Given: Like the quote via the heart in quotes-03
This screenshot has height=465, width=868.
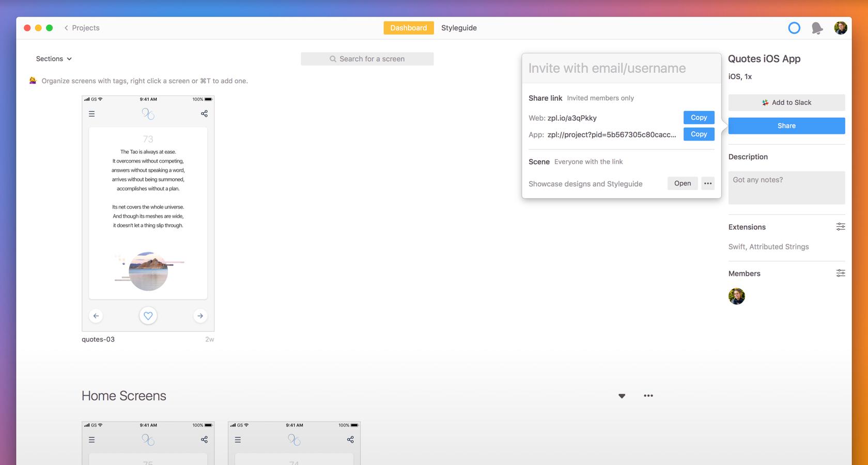Looking at the screenshot, I should point(148,316).
